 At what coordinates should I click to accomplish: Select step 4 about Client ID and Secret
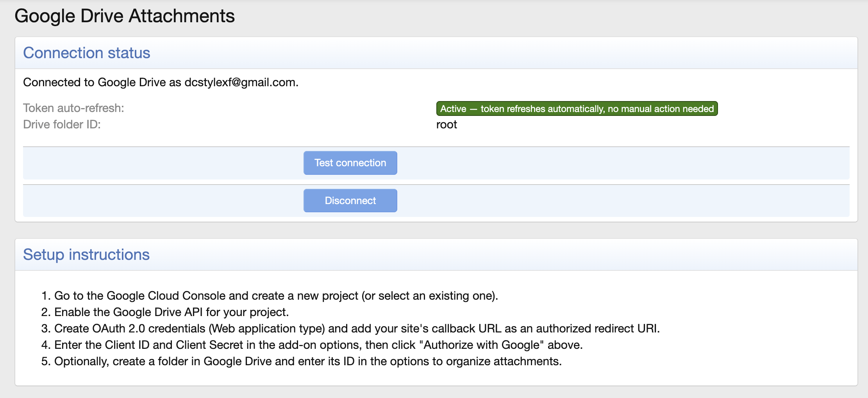318,345
